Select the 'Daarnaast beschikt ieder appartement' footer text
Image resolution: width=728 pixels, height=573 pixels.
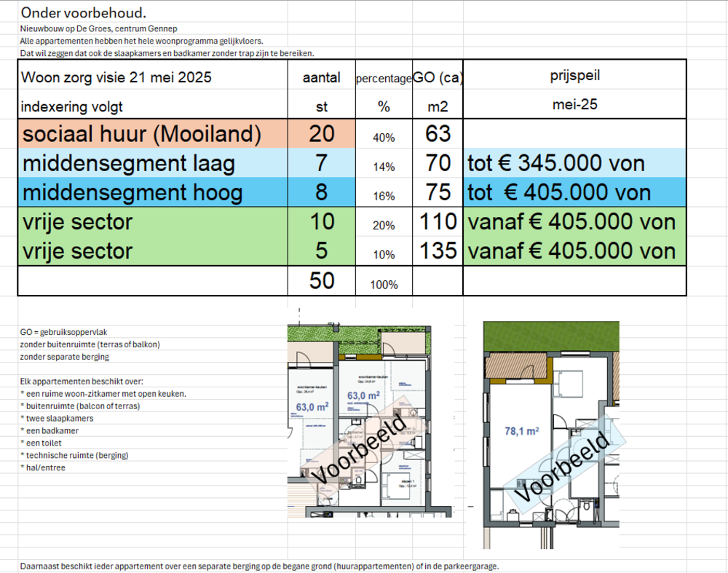click(x=259, y=566)
